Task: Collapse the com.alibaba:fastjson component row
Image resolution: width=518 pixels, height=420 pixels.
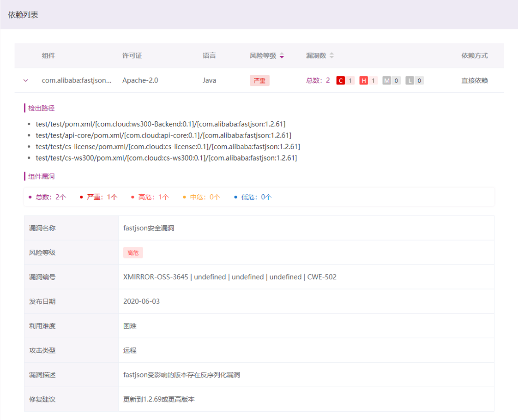Action: click(26, 80)
